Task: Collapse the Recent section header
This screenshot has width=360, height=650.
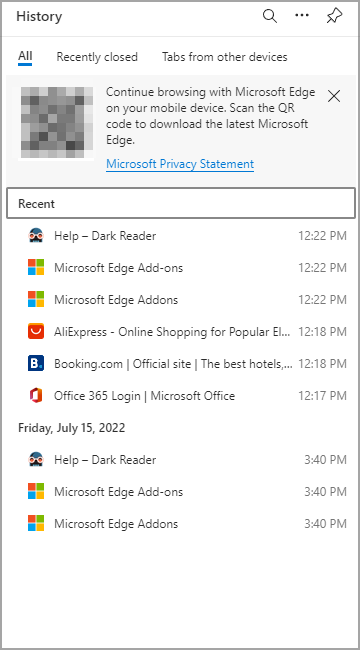Action: [x=181, y=204]
